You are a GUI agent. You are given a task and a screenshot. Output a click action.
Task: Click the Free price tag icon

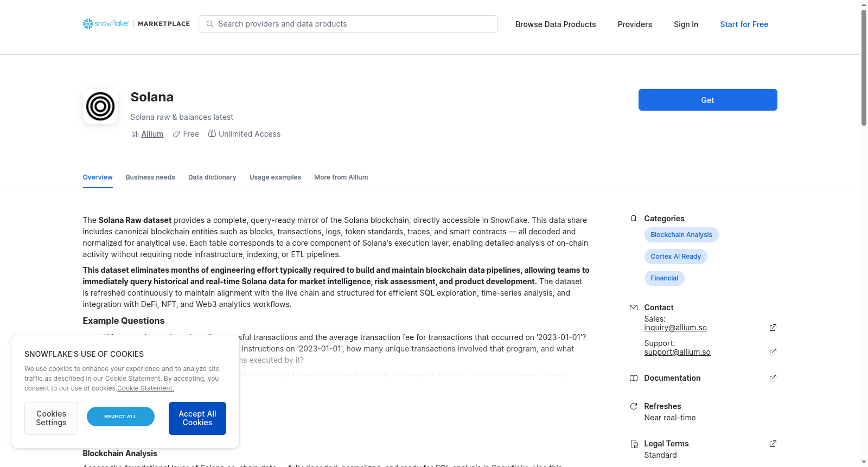tap(176, 134)
